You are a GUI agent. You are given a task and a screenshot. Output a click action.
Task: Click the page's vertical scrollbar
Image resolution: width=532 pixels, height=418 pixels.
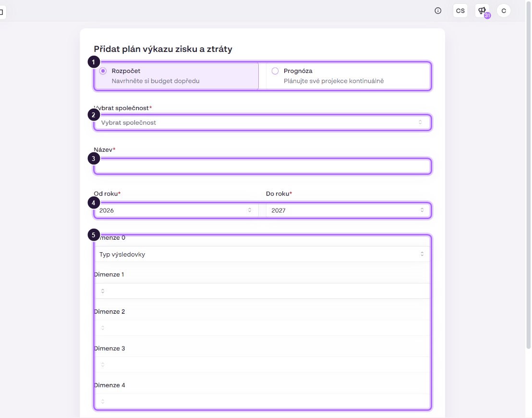[528, 174]
